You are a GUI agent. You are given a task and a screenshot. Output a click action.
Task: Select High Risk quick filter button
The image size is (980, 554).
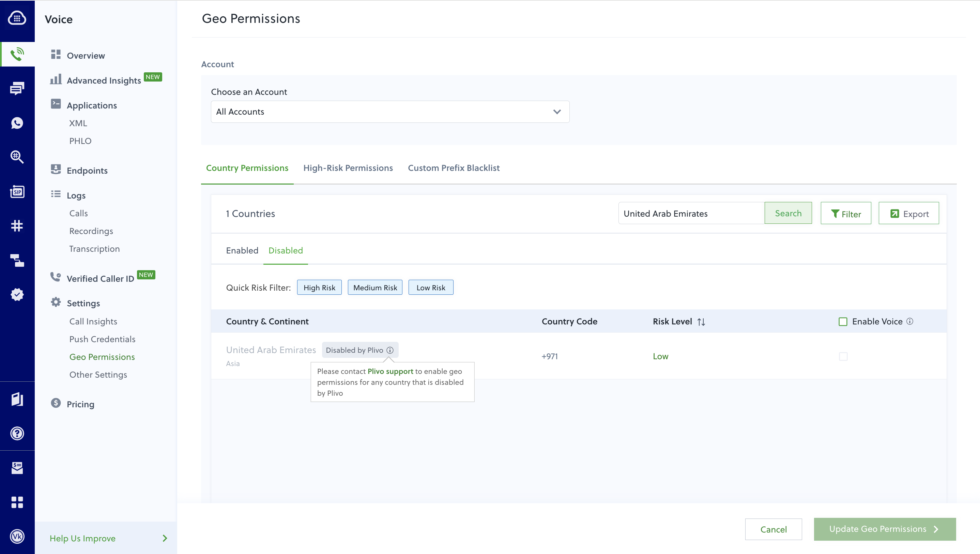320,287
